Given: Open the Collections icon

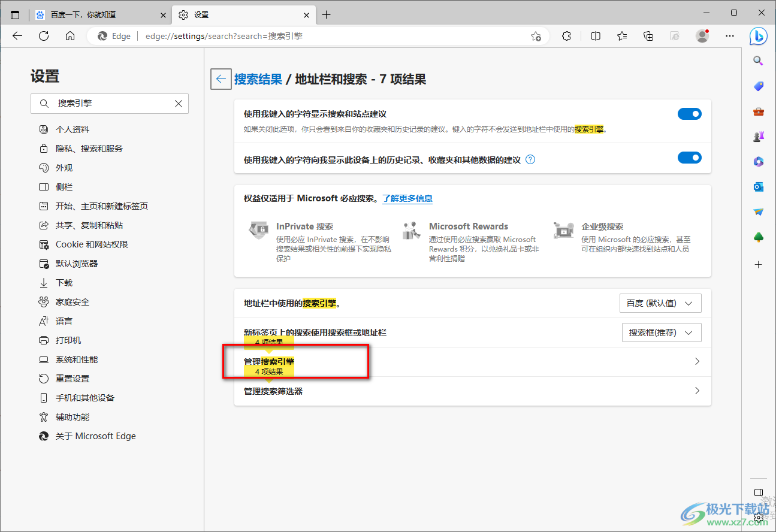Looking at the screenshot, I should pos(648,36).
